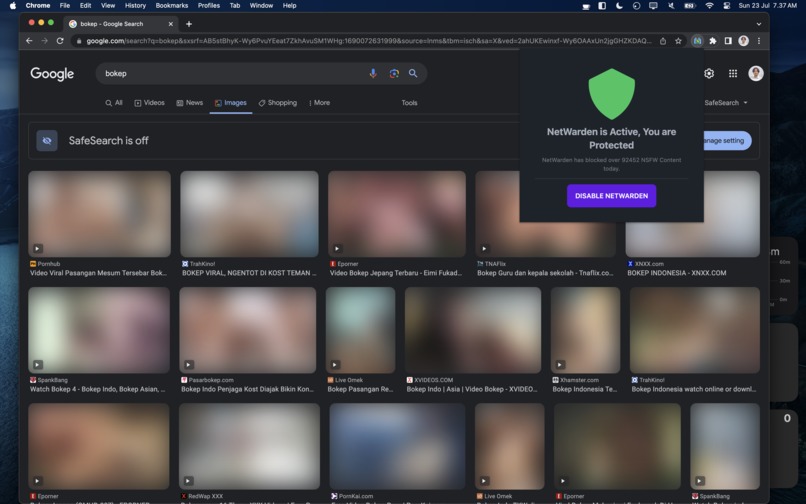Switch to the Shopping tab
The width and height of the screenshot is (806, 504).
point(278,103)
